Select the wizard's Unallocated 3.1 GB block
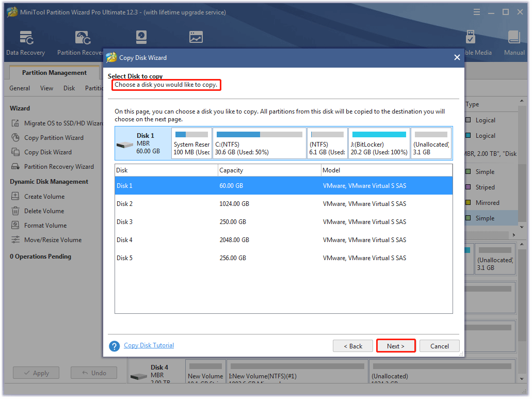 click(431, 143)
